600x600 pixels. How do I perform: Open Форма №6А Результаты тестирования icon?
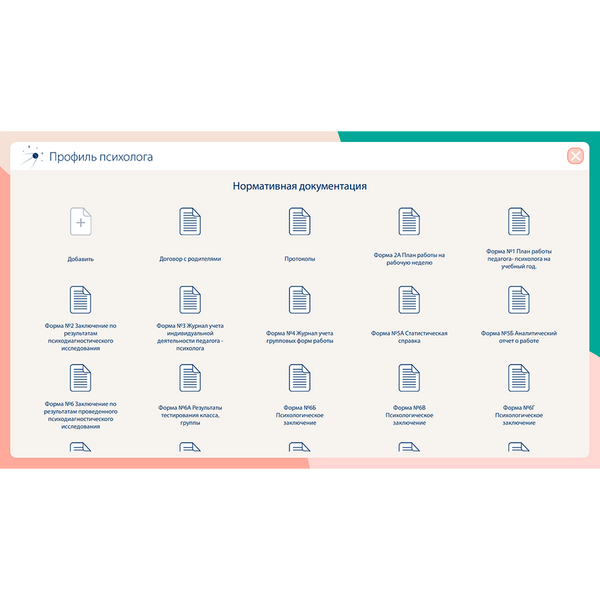(x=190, y=378)
